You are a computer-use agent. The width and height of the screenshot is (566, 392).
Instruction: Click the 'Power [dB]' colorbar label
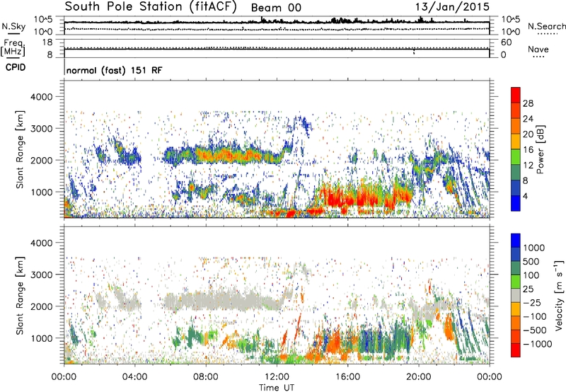540,149
